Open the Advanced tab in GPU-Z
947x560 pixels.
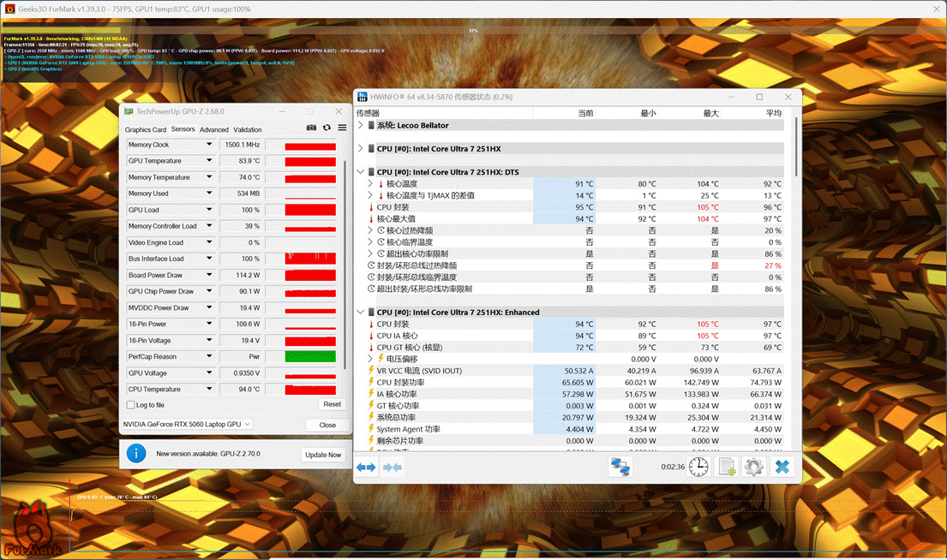(x=213, y=130)
